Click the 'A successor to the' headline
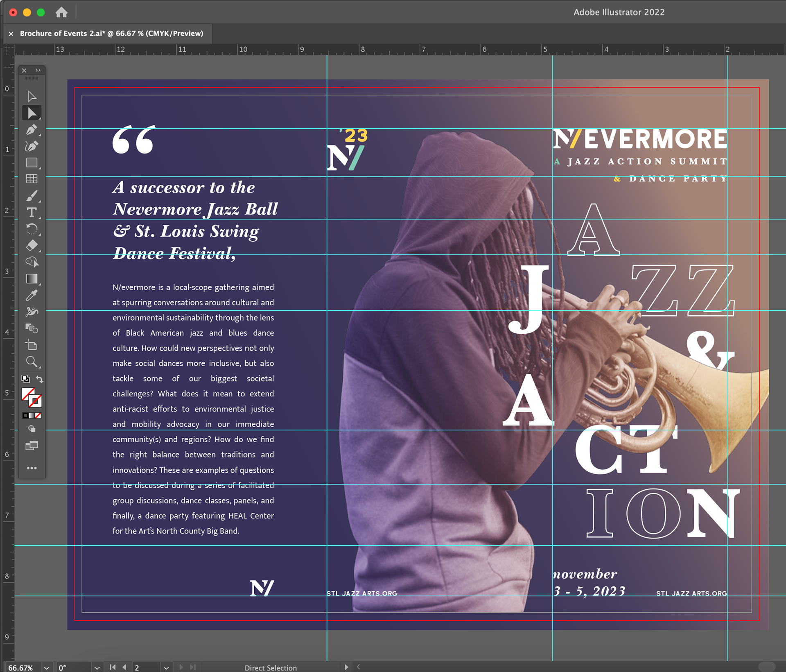This screenshot has width=786, height=672. coord(184,188)
